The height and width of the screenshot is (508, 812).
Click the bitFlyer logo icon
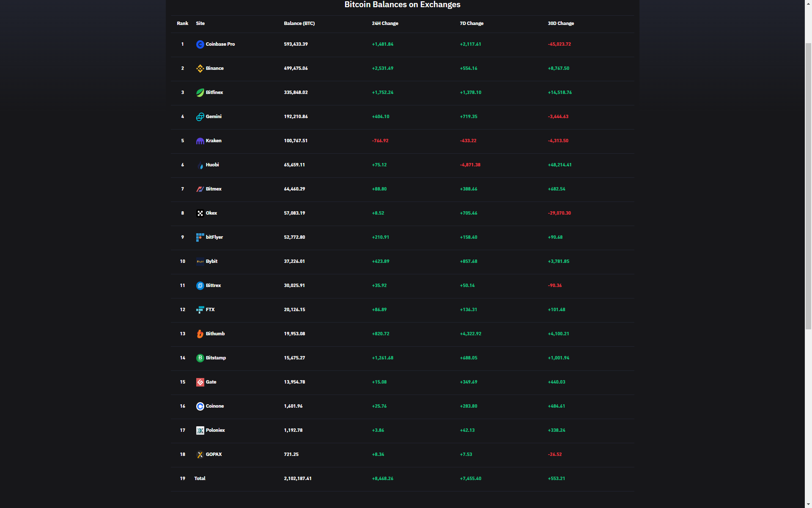point(200,237)
